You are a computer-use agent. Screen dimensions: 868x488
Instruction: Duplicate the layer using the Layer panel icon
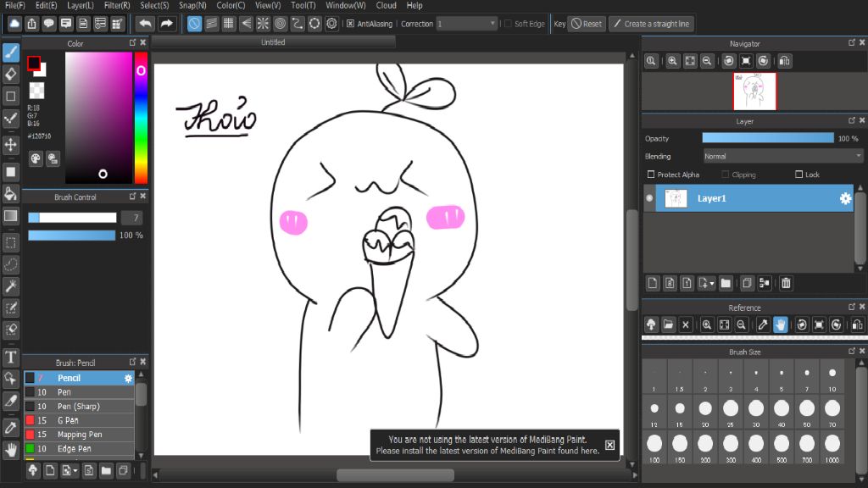747,283
